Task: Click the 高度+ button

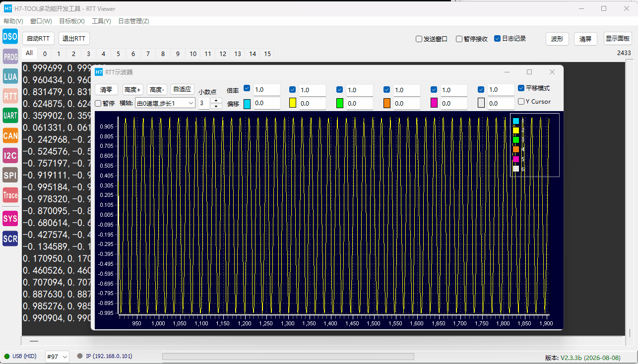Action: pos(133,90)
